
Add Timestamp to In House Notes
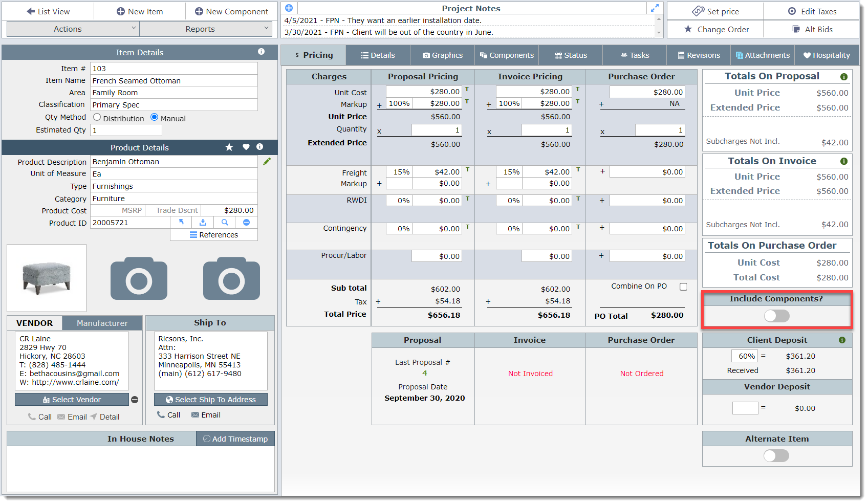pos(235,439)
